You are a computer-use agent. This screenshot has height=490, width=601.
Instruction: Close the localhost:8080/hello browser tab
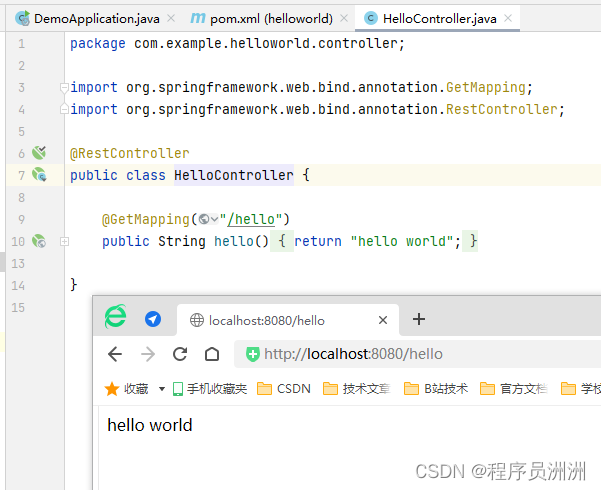[383, 320]
